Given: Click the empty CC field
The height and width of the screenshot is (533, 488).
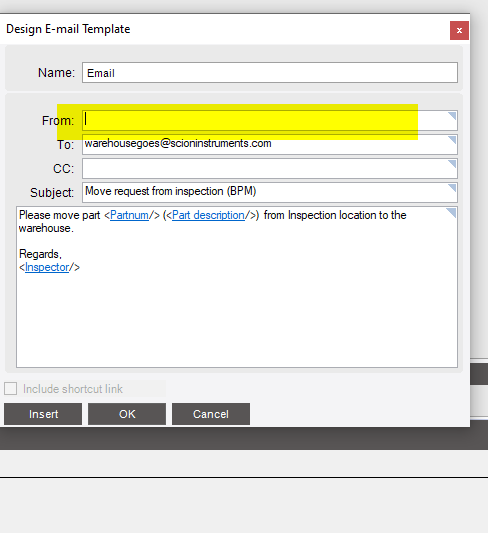Looking at the screenshot, I should pos(270,168).
